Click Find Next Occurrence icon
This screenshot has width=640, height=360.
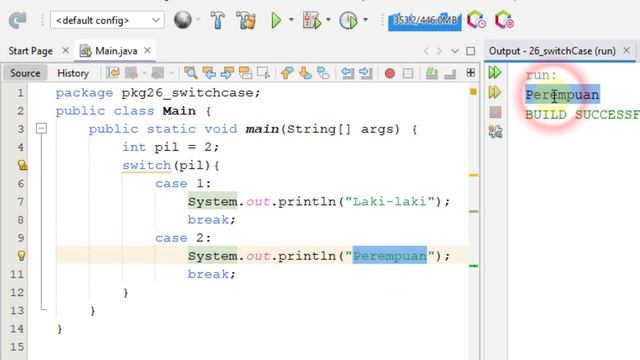(x=227, y=73)
